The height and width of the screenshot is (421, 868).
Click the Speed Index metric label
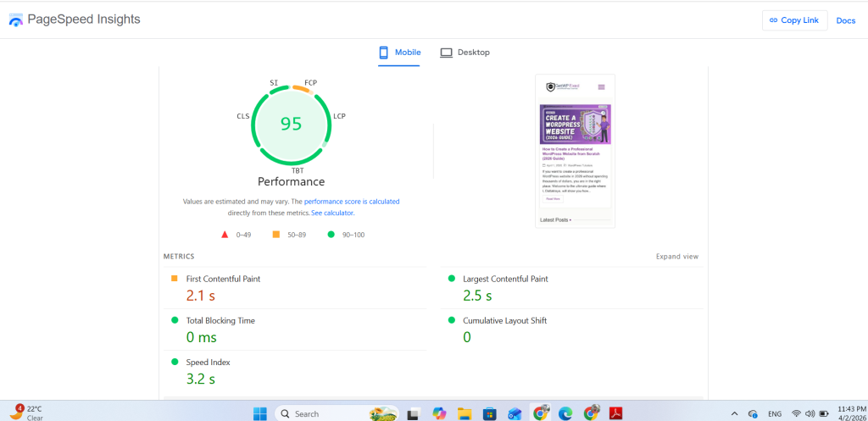[x=209, y=363]
